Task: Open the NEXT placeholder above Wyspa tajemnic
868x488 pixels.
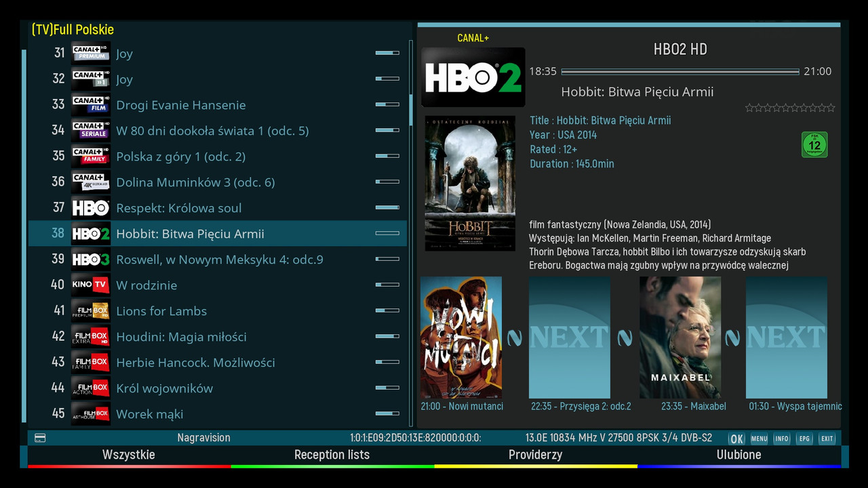Action: click(x=787, y=338)
